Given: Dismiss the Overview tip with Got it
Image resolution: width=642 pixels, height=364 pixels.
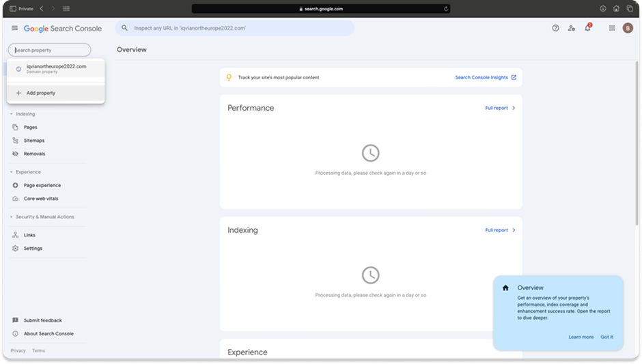Looking at the screenshot, I should (606, 337).
